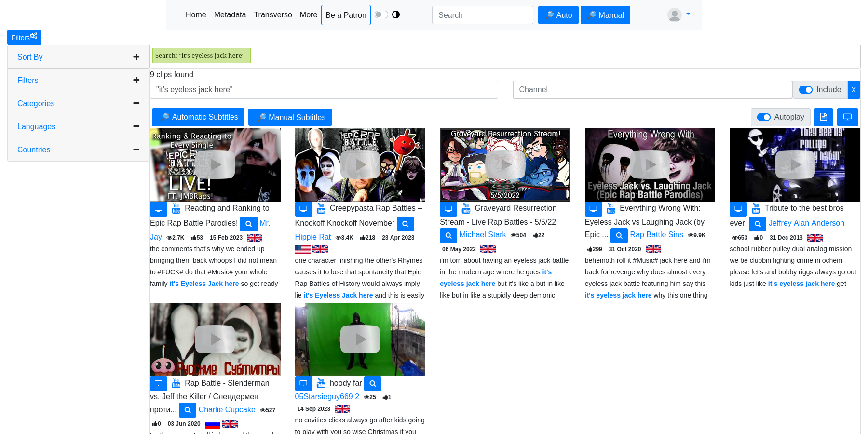
Task: Toggle the channel Include switch
Action: [x=805, y=90]
